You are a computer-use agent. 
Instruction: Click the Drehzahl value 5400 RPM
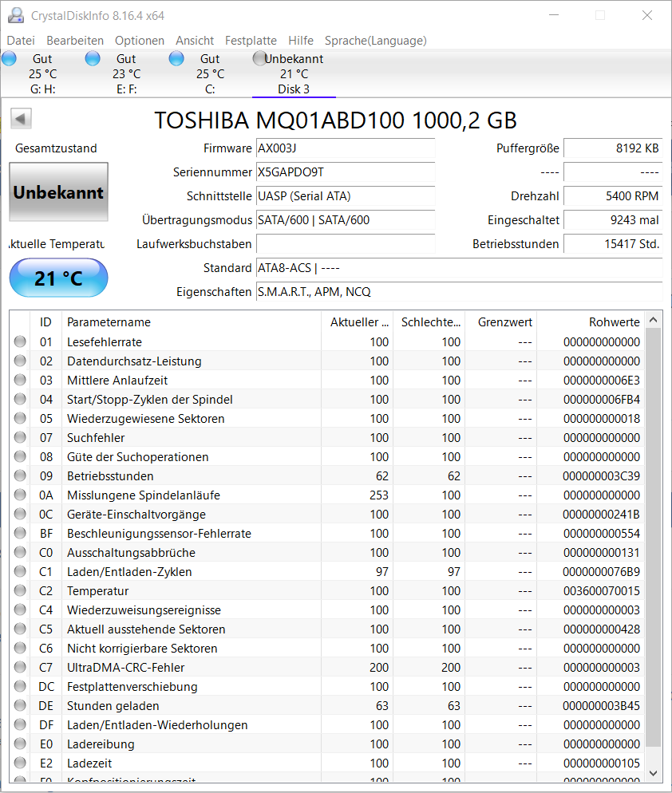[613, 195]
